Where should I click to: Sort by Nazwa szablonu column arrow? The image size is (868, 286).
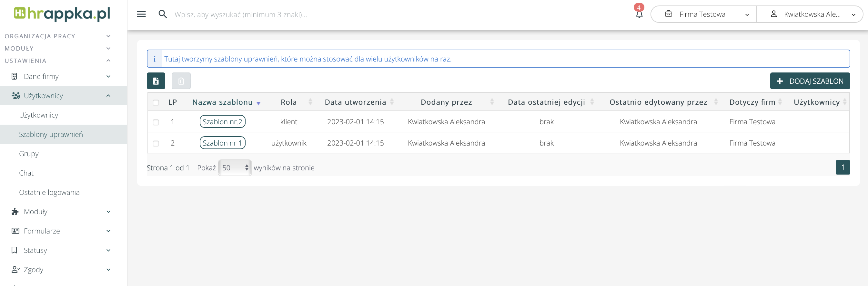[258, 103]
